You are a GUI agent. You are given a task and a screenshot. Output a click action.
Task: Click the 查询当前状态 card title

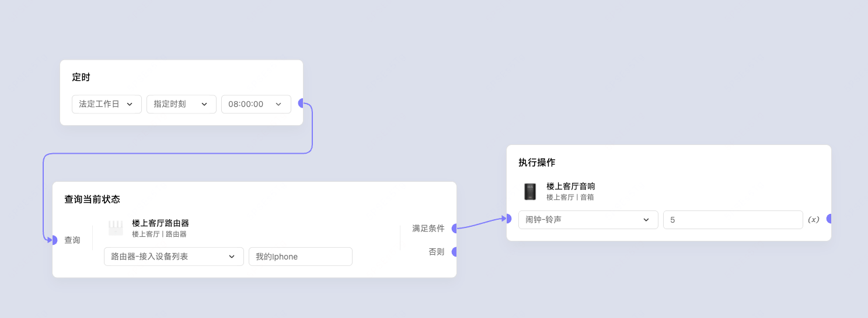(x=92, y=199)
